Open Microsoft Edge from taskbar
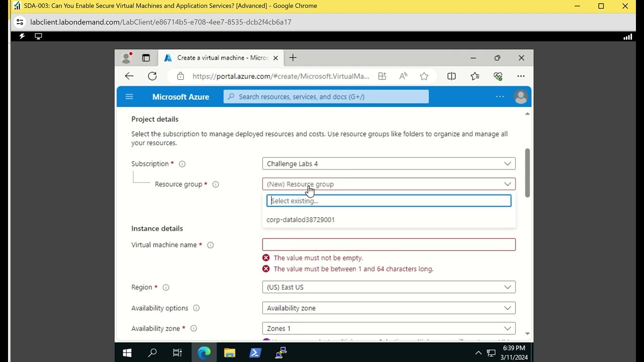Image resolution: width=644 pixels, height=362 pixels. coord(204,353)
